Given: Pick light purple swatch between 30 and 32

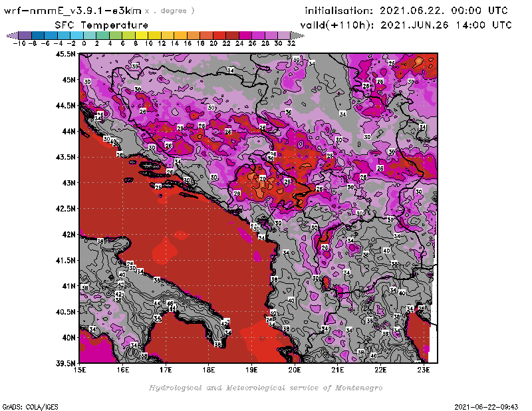Looking at the screenshot, I should (x=284, y=35).
